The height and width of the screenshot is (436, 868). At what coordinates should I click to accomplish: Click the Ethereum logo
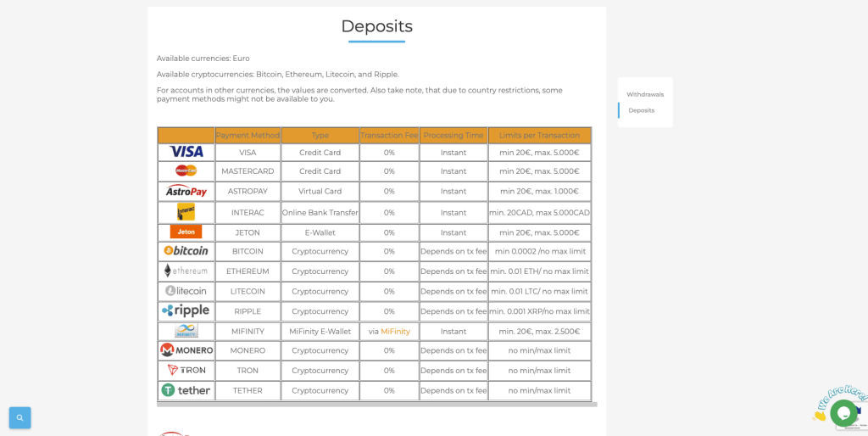(186, 271)
